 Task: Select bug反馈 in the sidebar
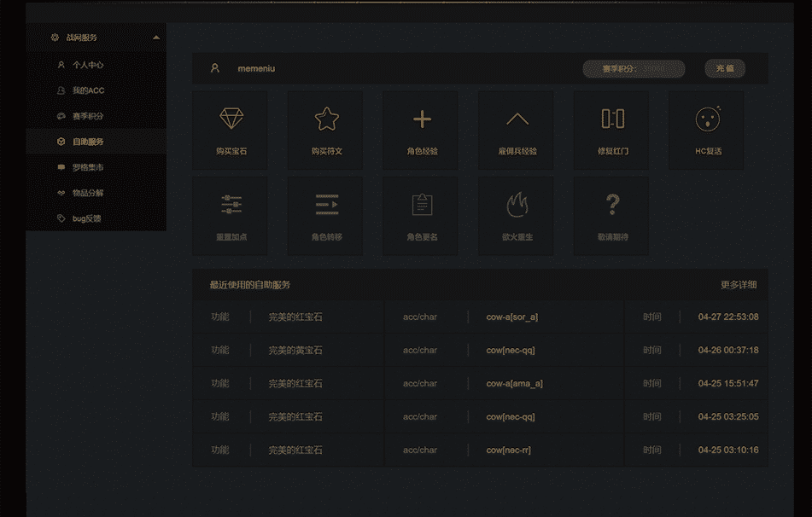click(x=87, y=218)
